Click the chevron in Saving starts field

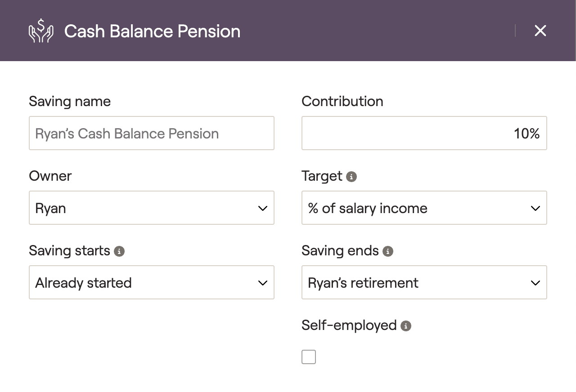(263, 283)
